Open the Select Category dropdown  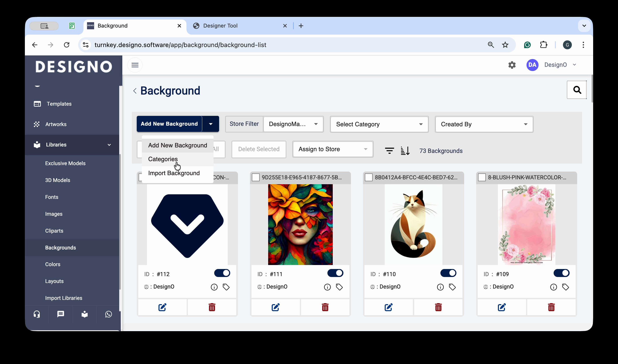click(379, 124)
